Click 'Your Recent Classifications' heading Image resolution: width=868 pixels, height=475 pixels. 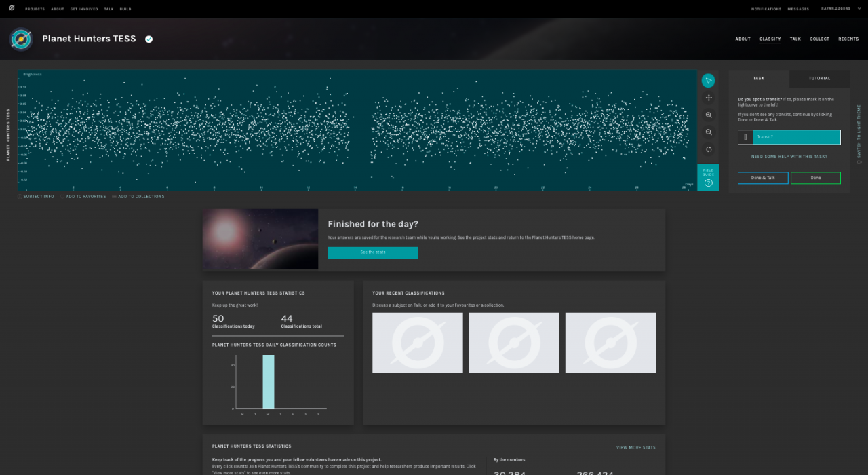[408, 293]
